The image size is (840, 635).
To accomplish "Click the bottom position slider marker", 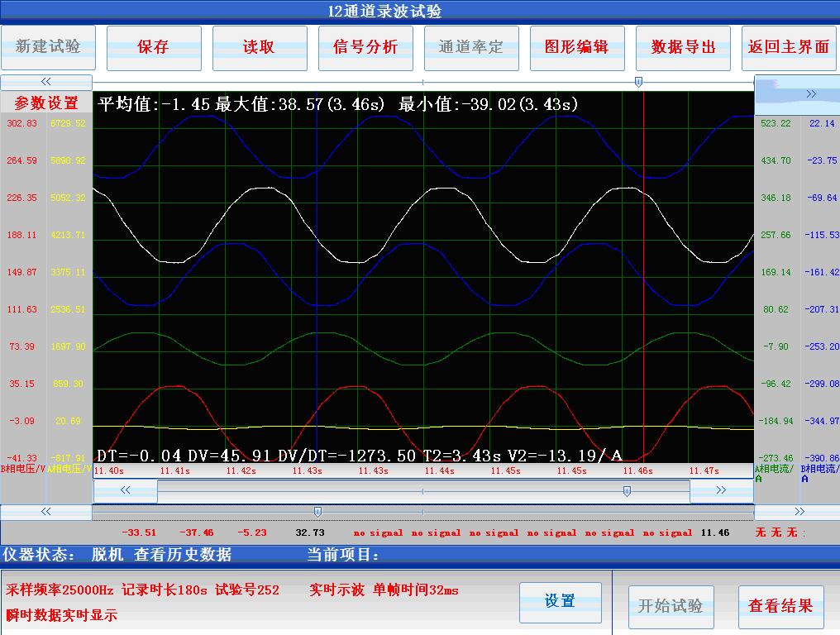I will pyautogui.click(x=316, y=510).
